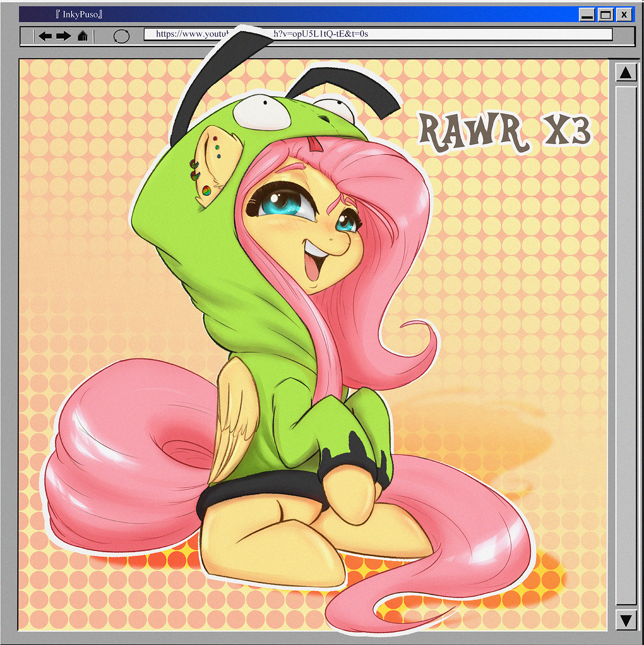
Task: Click the RAWR X3 text
Action: pyautogui.click(x=505, y=133)
